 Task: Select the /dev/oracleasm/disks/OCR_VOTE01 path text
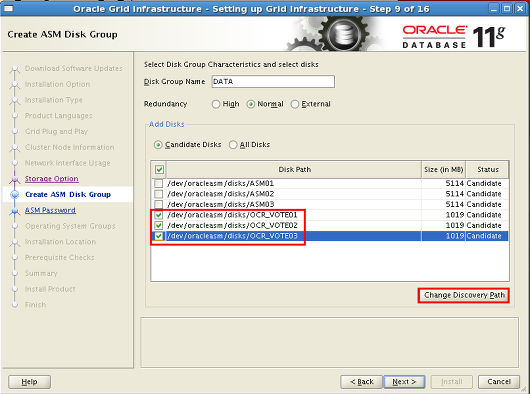232,215
